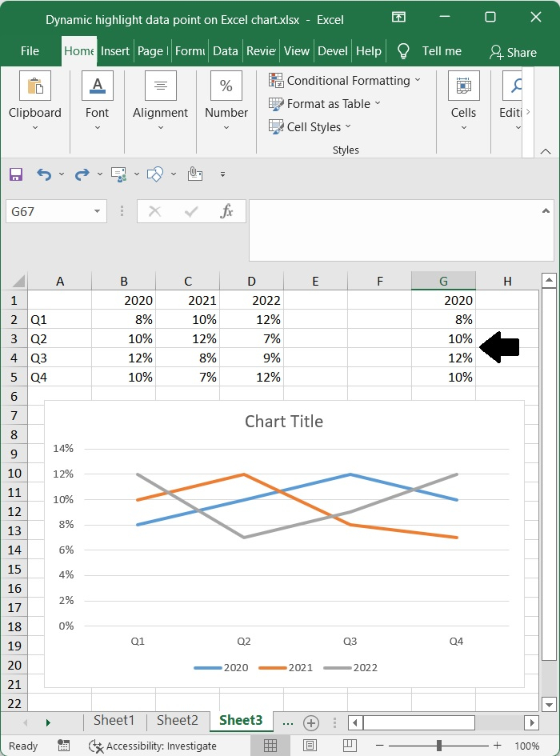
Task: Switch to the Data tab
Action: (226, 51)
